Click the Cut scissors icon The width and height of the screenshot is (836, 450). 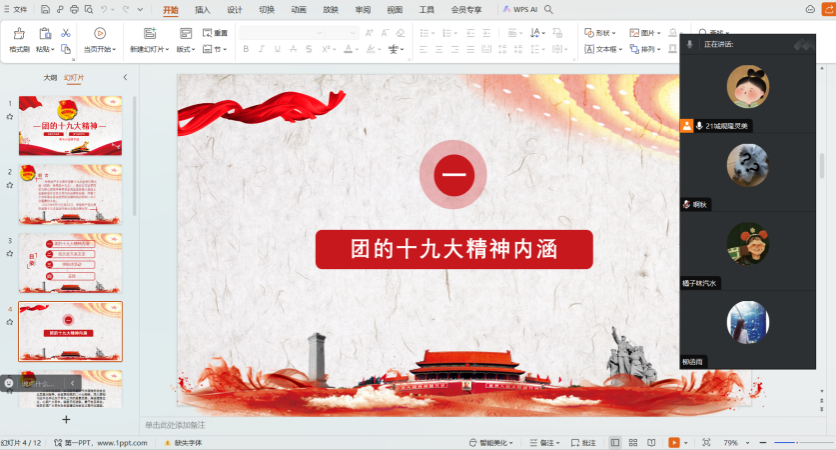(65, 33)
